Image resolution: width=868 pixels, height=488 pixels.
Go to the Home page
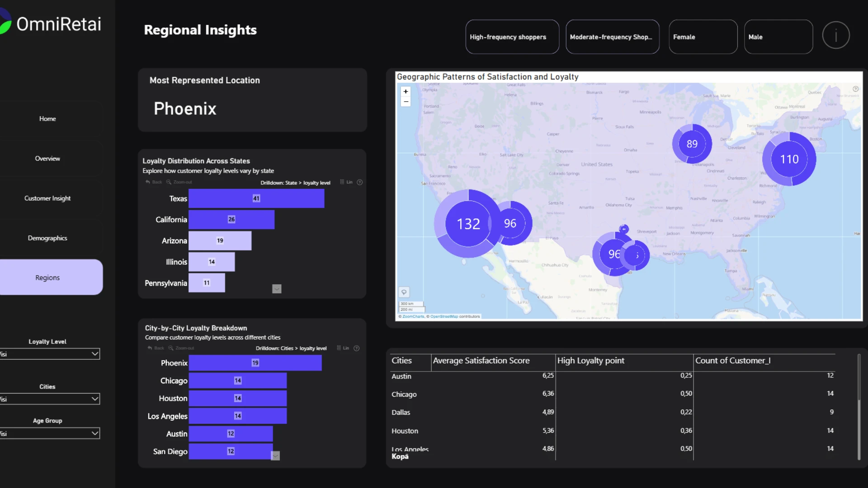[x=47, y=119]
